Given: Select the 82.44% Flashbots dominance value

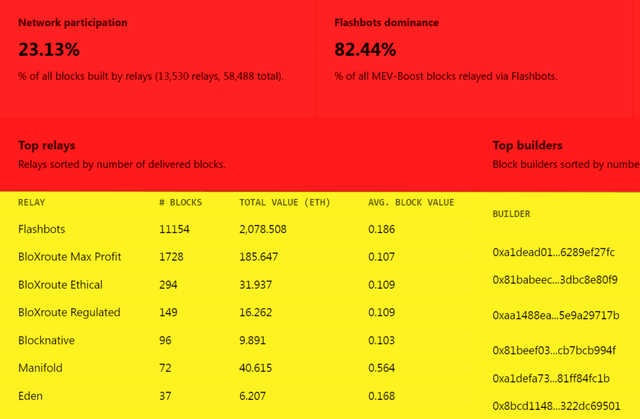Looking at the screenshot, I should coord(365,50).
